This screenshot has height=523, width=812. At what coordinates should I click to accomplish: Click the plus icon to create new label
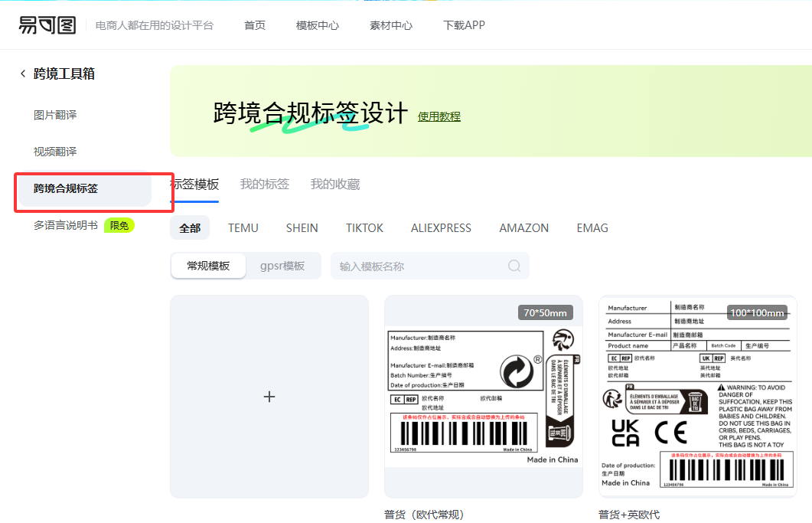[x=269, y=397]
